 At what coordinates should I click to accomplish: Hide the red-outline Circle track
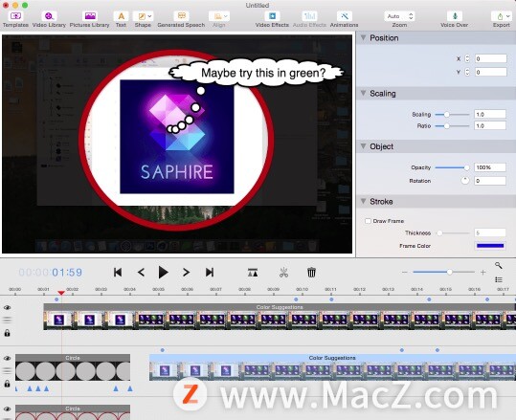[x=7, y=409]
